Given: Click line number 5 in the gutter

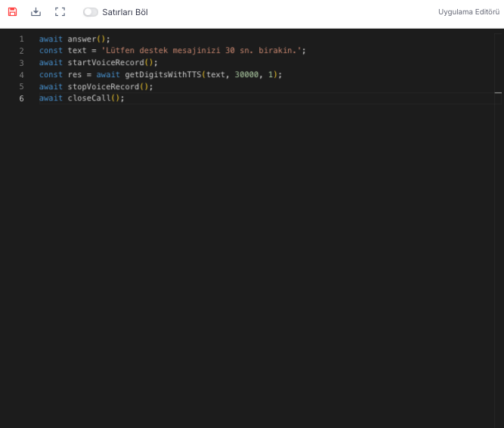Looking at the screenshot, I should (22, 86).
